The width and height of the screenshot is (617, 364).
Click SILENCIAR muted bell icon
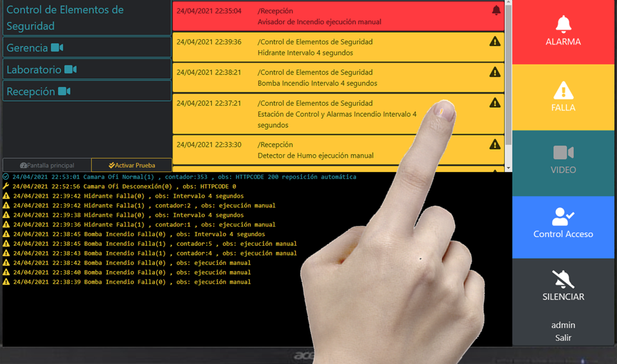[x=563, y=280]
